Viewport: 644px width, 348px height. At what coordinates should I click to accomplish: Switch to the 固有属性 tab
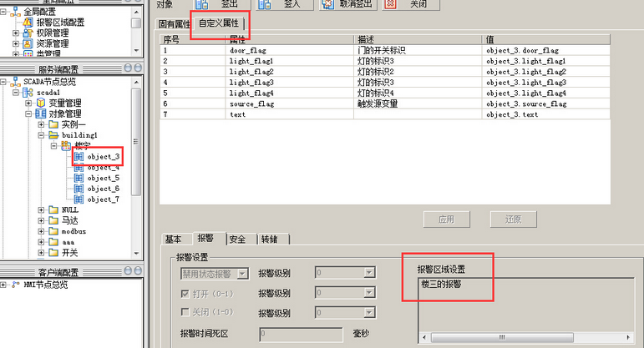point(174,24)
